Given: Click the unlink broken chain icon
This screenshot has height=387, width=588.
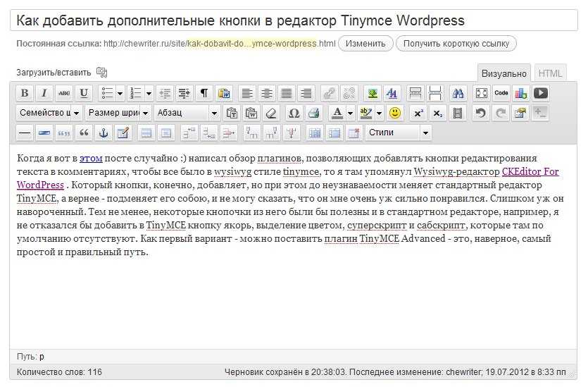Looking at the screenshot, I should (x=349, y=93).
